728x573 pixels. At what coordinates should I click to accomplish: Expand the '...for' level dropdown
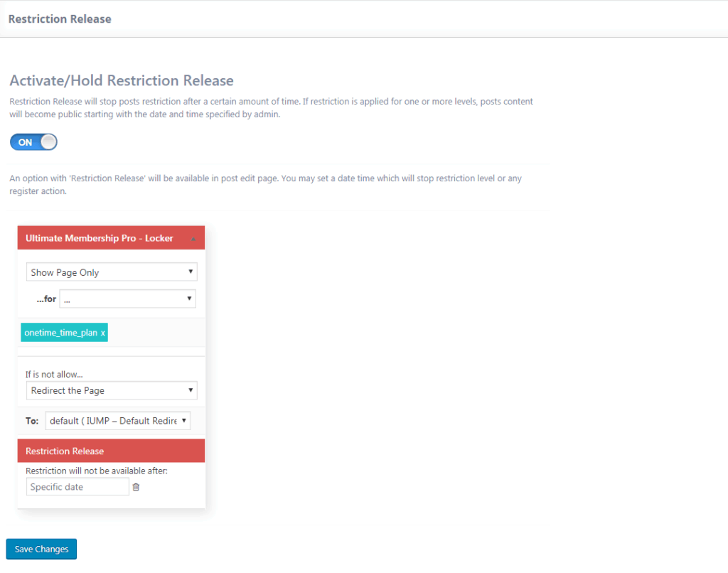coord(128,299)
